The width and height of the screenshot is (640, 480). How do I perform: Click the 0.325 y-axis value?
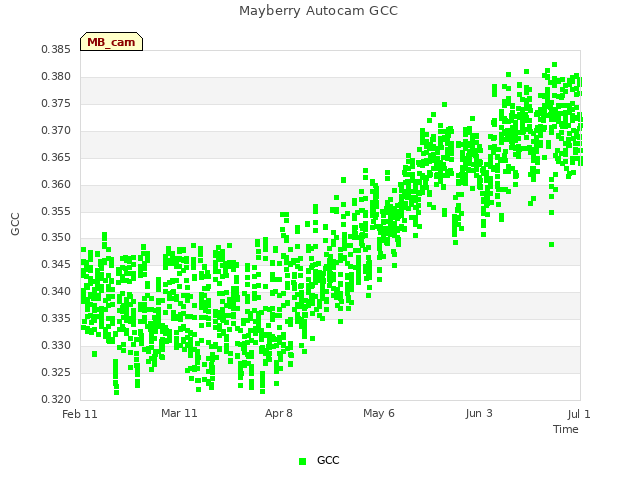(x=56, y=372)
